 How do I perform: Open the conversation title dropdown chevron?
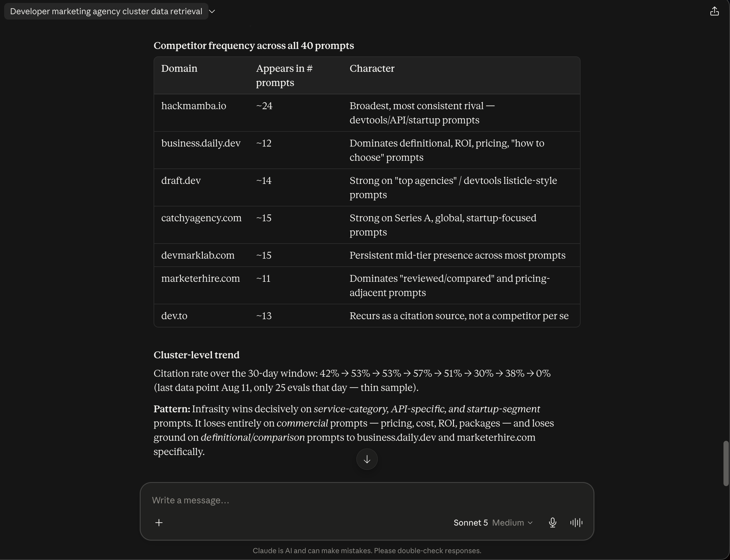click(212, 11)
